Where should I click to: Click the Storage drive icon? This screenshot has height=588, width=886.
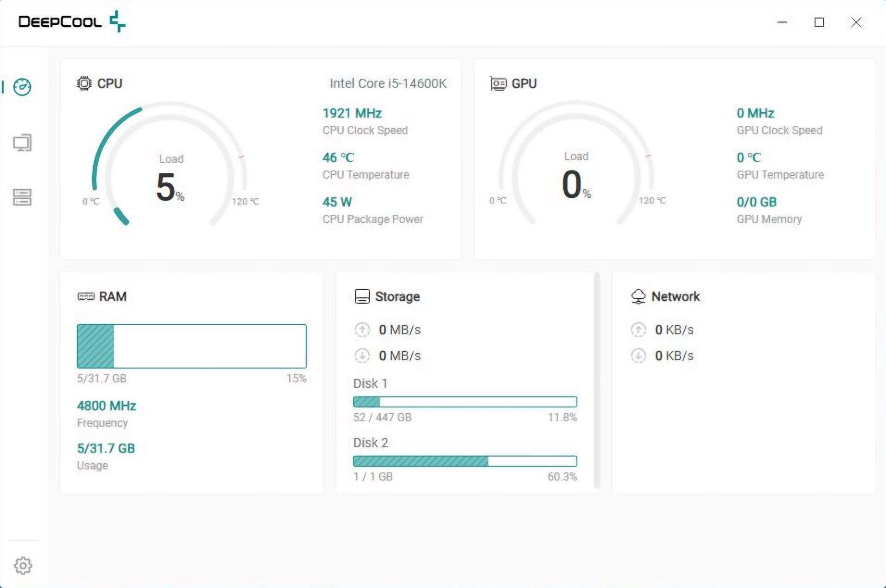click(x=362, y=297)
